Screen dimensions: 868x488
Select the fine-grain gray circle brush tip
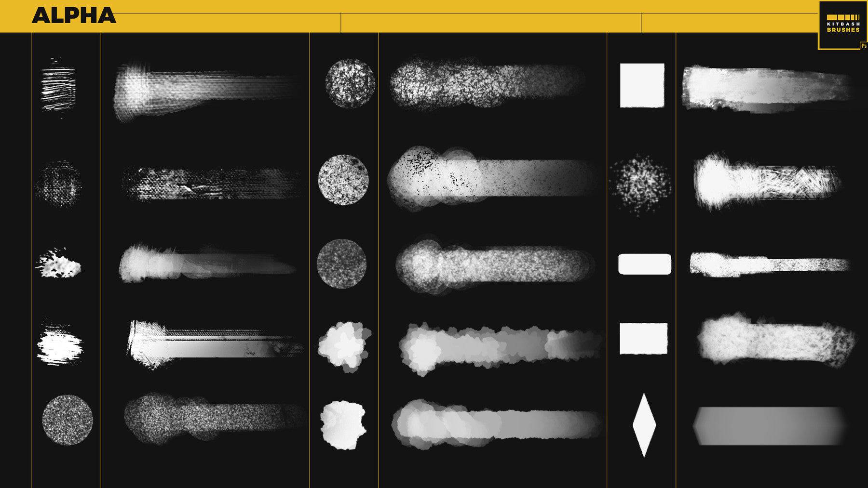341,264
